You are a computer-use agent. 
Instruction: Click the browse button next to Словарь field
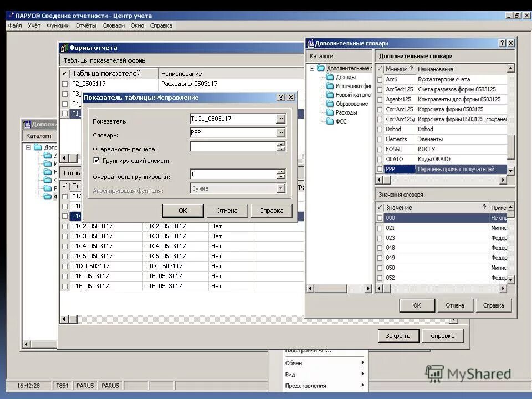[x=280, y=132]
